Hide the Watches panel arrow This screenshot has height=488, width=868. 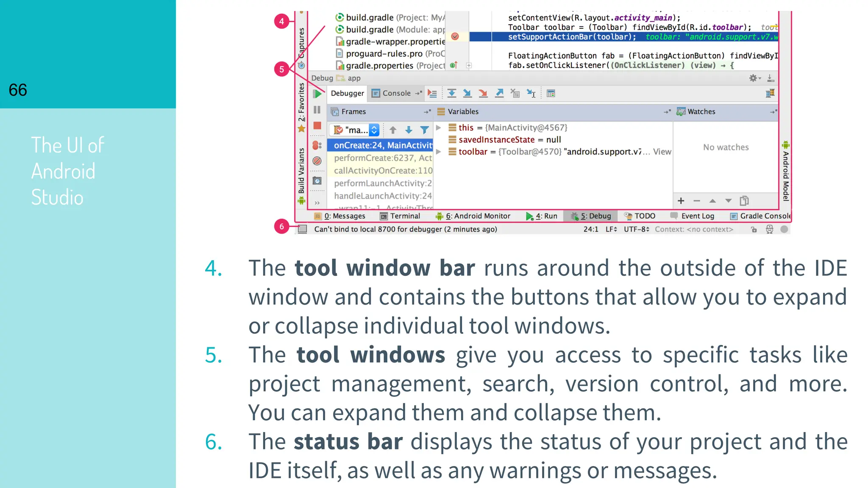coord(773,112)
